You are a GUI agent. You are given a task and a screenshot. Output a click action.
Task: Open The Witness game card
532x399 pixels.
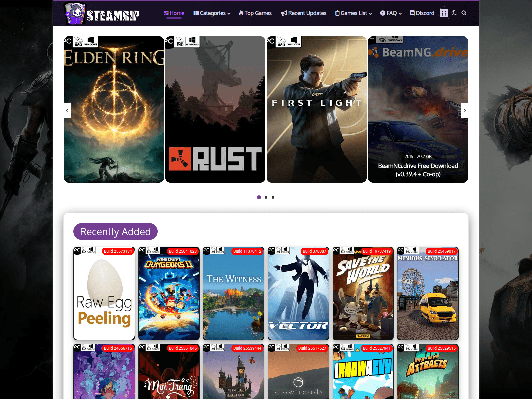click(x=234, y=294)
